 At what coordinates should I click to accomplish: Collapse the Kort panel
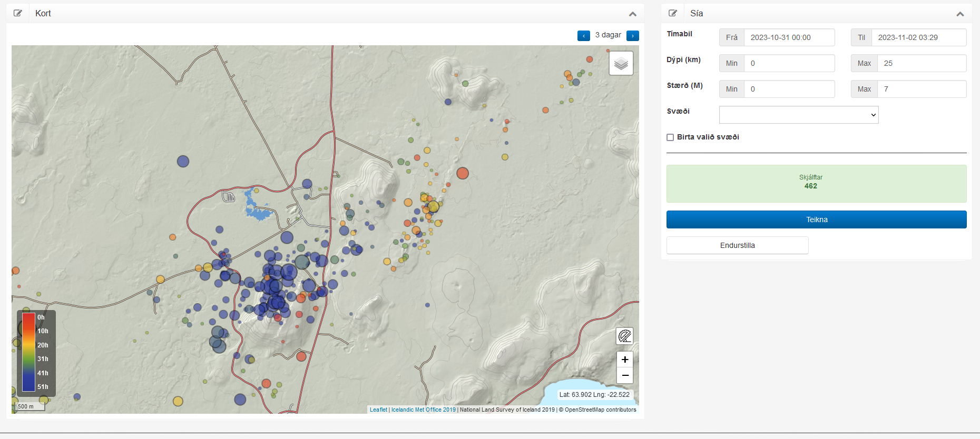[632, 14]
